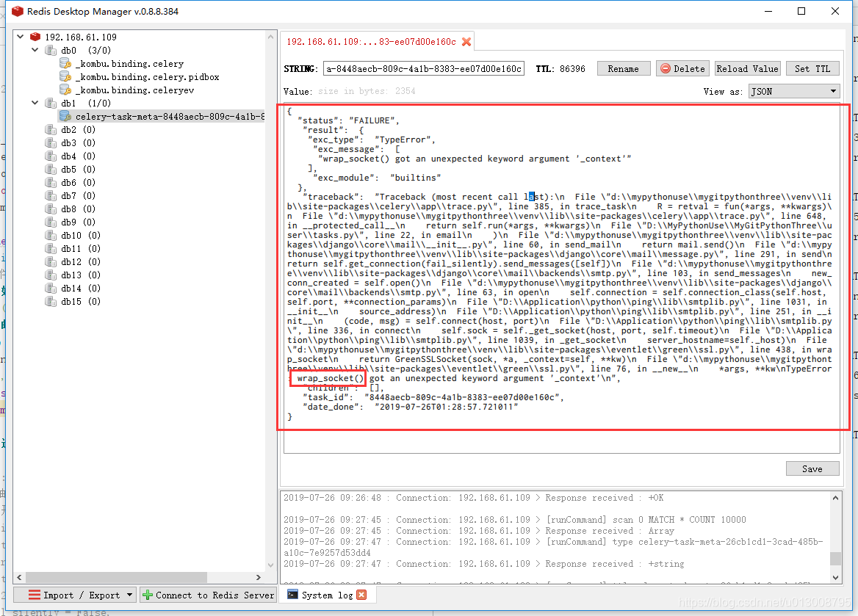Viewport: 858px width, 616px height.
Task: Click the Rename button
Action: tap(623, 68)
